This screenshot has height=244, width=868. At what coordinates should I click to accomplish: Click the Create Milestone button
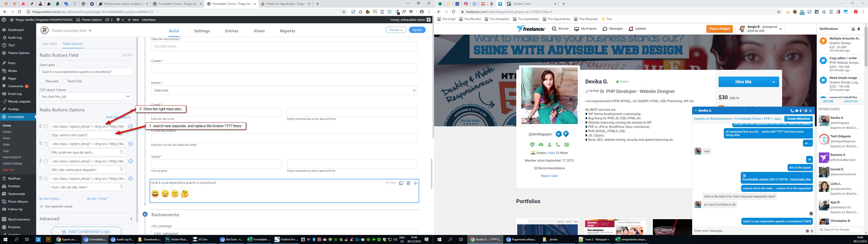pyautogui.click(x=798, y=119)
